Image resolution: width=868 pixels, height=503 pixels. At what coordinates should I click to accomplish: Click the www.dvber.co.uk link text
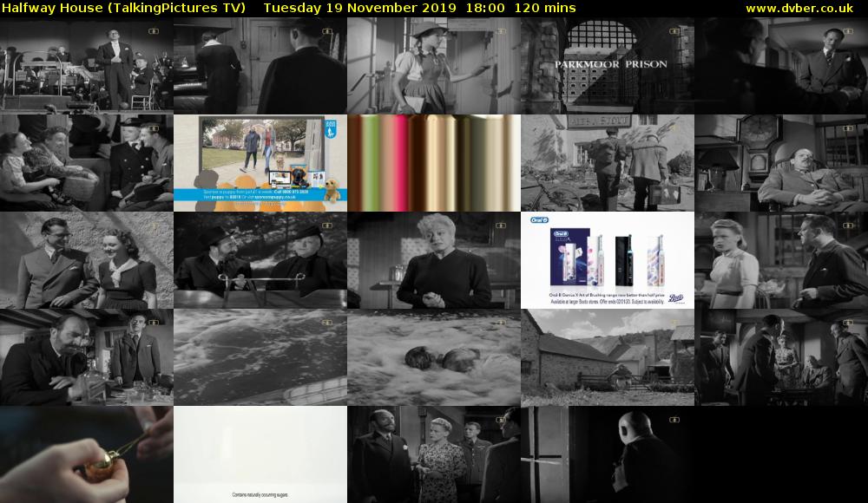click(799, 9)
